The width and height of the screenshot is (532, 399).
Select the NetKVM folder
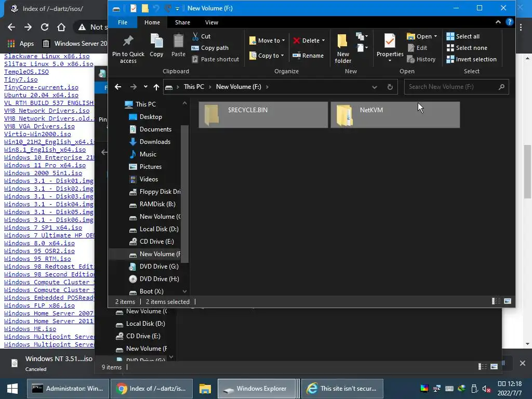pyautogui.click(x=395, y=115)
